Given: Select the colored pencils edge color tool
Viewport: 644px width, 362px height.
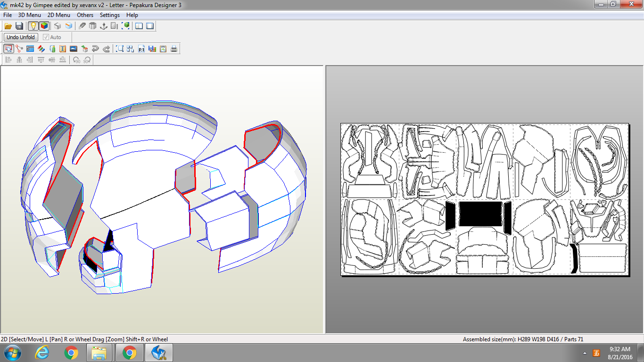Looking at the screenshot, I should pos(41,49).
